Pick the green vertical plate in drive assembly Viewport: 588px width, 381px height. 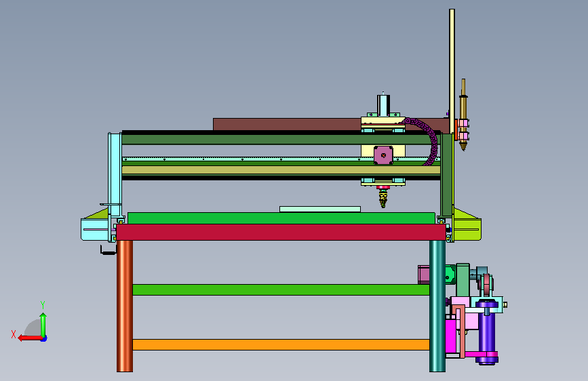[x=463, y=280]
